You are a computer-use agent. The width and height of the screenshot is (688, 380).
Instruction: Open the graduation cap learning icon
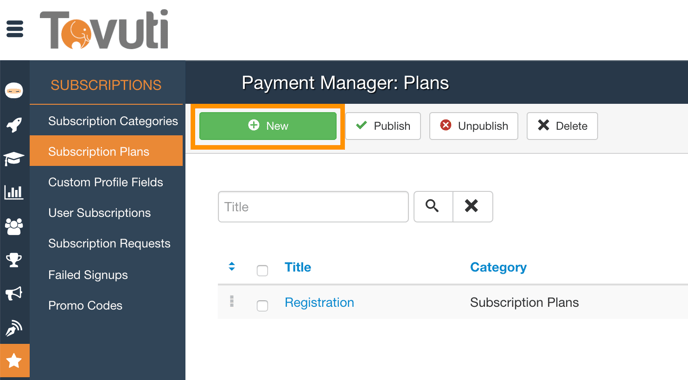click(14, 158)
